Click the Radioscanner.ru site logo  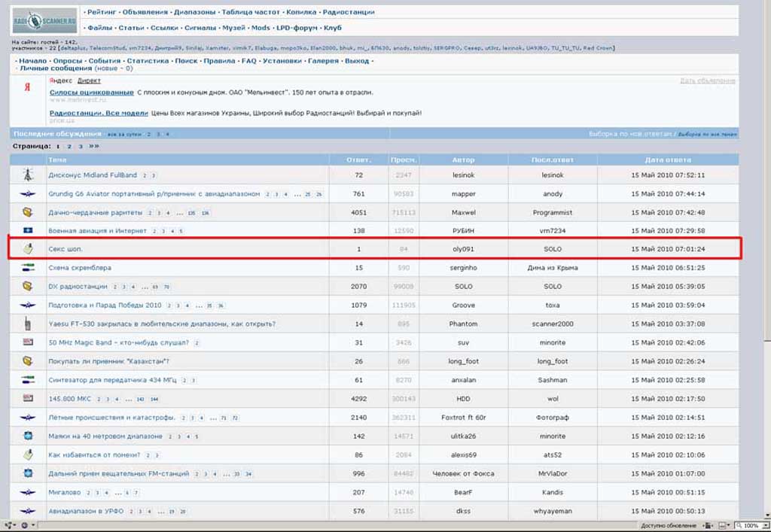point(44,20)
